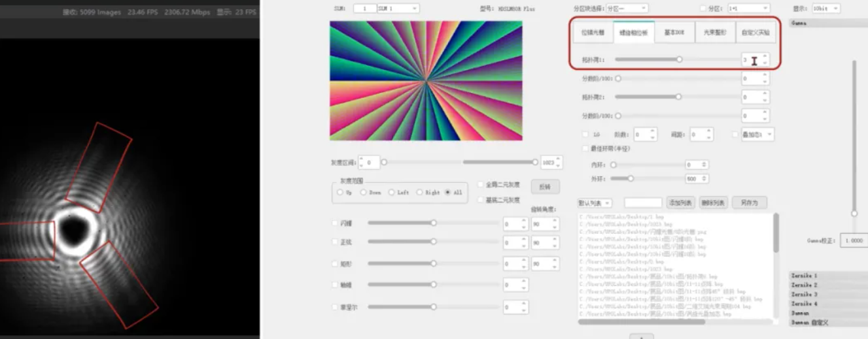
Task: Select the Up gray range radio
Action: pyautogui.click(x=339, y=193)
